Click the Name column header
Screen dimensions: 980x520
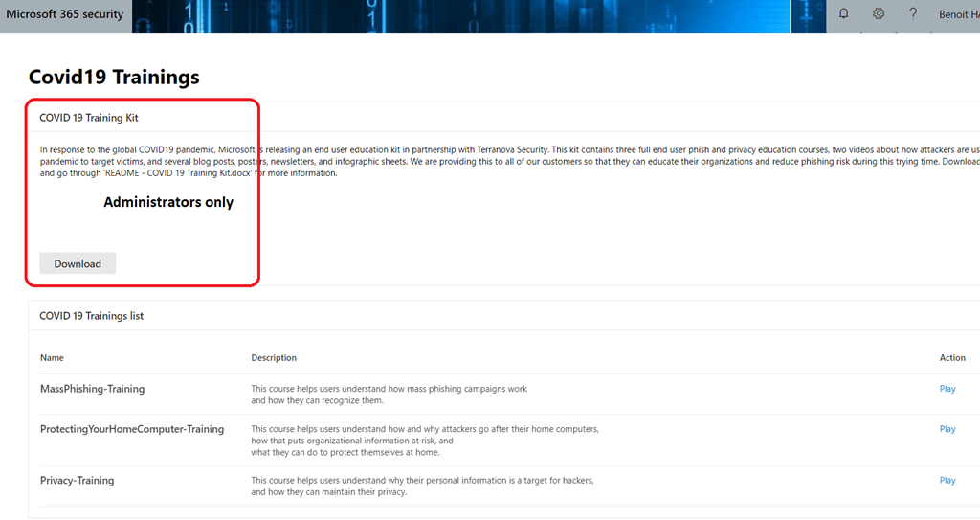(x=52, y=358)
